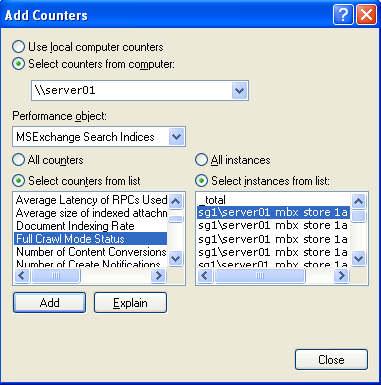
Task: Click the Close button at bottom
Action: [x=331, y=360]
